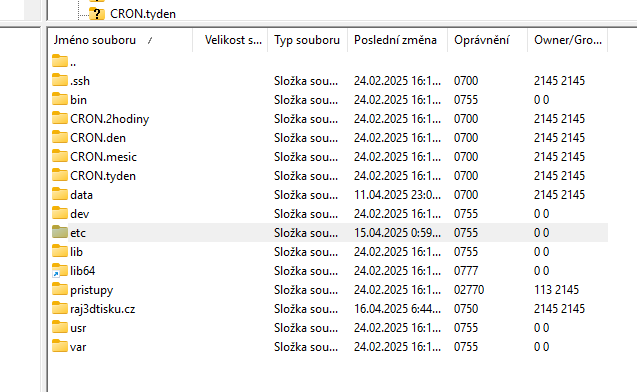The height and width of the screenshot is (392, 637).
Task: Select the raj3dtisku.cz folder icon
Action: [60, 308]
